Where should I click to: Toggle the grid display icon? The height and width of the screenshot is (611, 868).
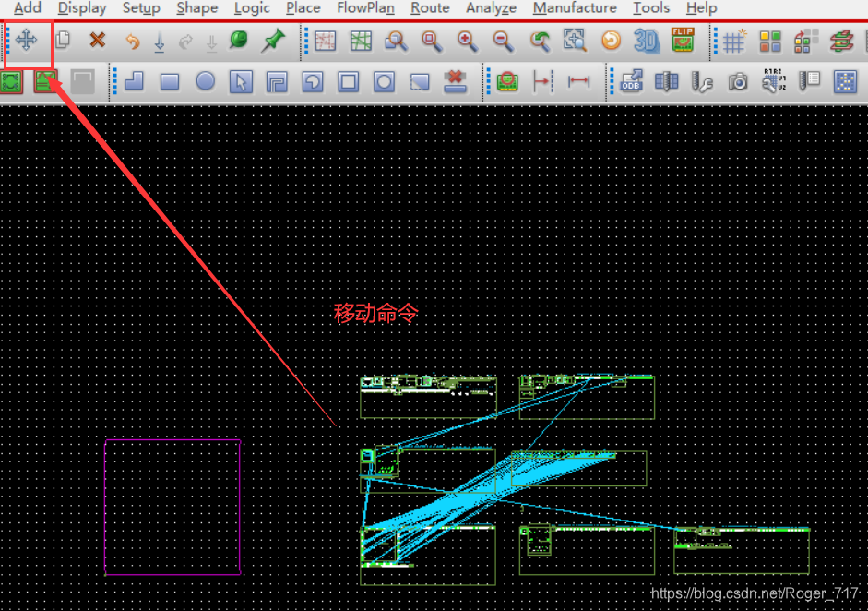pos(734,41)
